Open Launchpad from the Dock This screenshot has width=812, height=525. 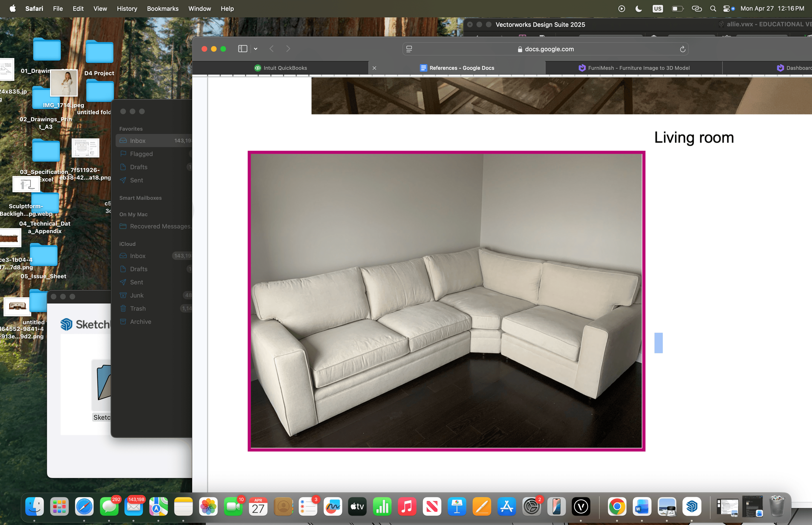(x=59, y=506)
